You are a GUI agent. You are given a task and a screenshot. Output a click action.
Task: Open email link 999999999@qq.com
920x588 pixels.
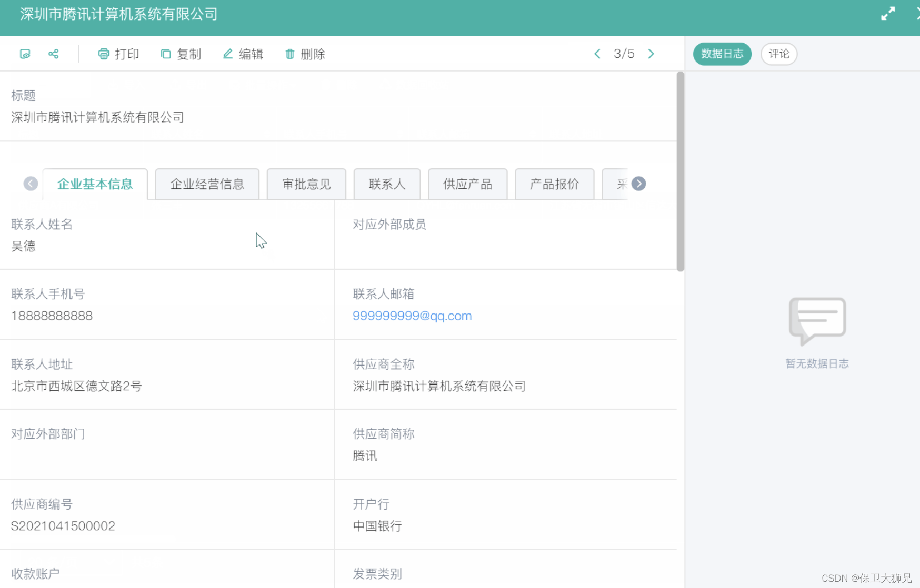click(412, 316)
